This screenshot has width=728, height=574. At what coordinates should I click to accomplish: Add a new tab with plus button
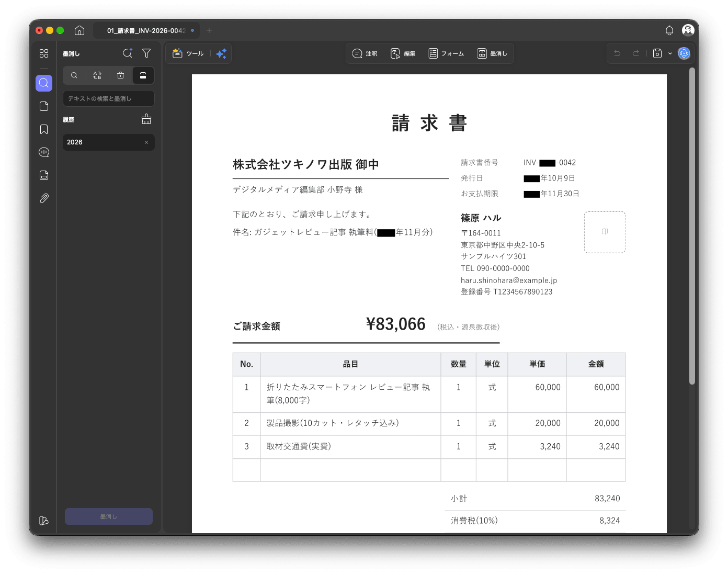(x=209, y=30)
